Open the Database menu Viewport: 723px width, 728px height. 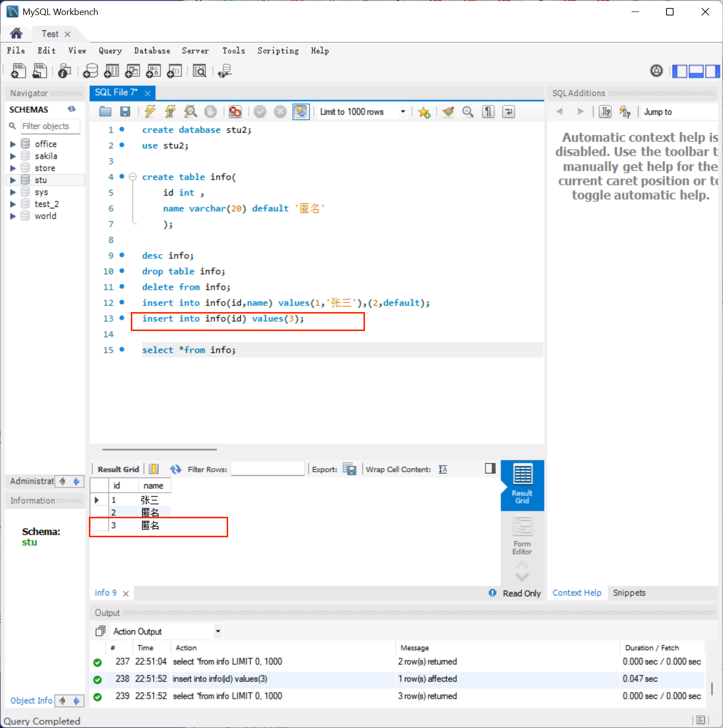[152, 50]
